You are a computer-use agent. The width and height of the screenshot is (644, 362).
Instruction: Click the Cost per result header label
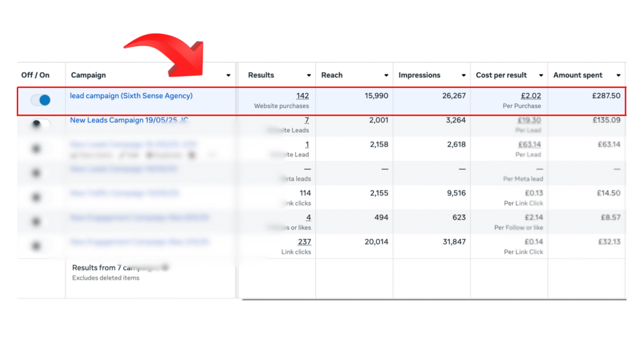501,75
